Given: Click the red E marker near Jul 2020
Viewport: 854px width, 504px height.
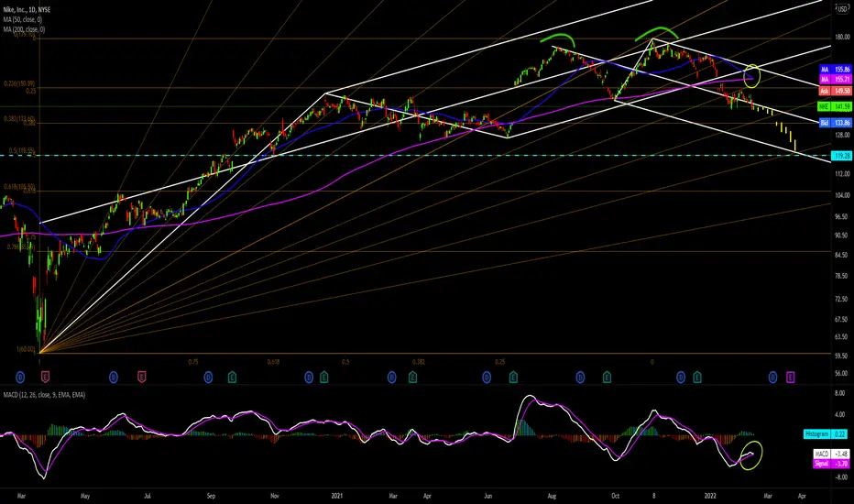Looking at the screenshot, I should [x=142, y=377].
